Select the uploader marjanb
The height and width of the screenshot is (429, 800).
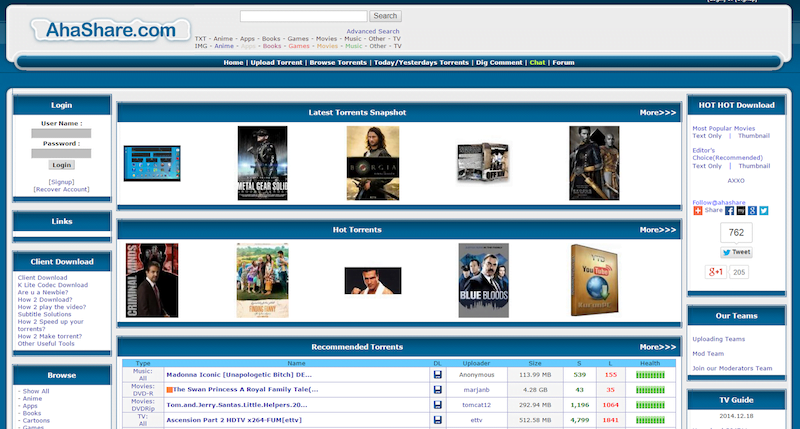pos(477,390)
